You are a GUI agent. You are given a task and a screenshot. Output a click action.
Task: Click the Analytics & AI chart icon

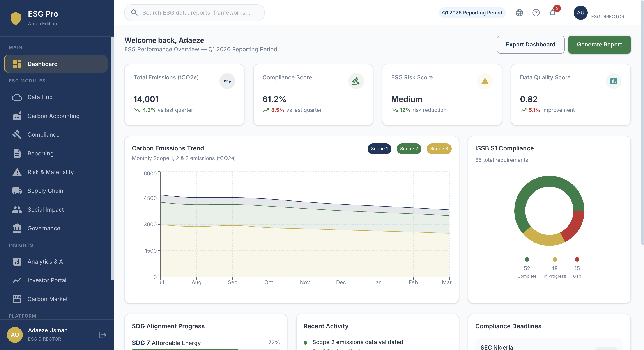pos(17,261)
